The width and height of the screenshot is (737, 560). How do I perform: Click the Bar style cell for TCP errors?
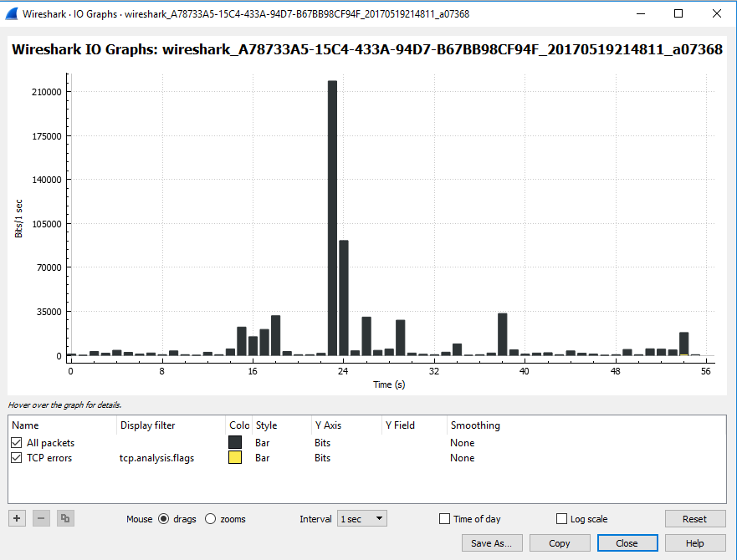[263, 457]
